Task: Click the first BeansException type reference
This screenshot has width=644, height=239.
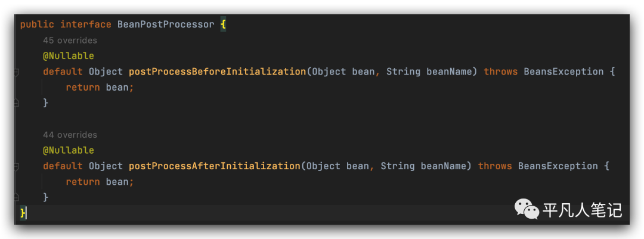Action: 563,72
